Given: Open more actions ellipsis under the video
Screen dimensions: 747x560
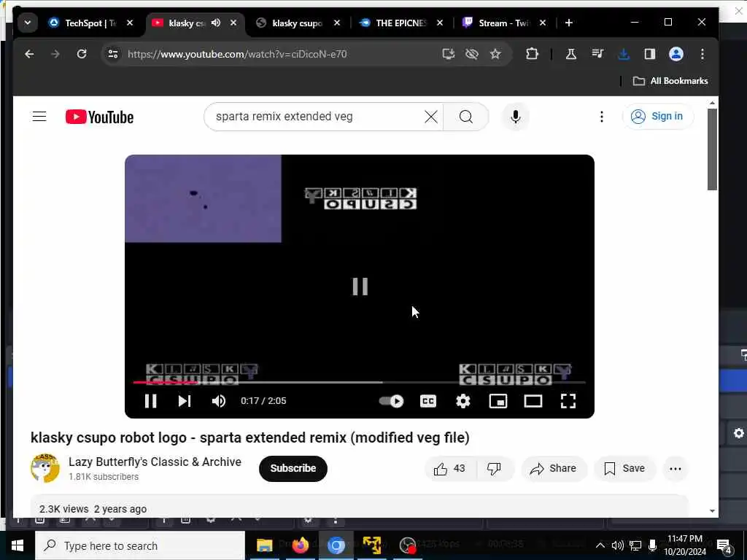Looking at the screenshot, I should tap(675, 469).
